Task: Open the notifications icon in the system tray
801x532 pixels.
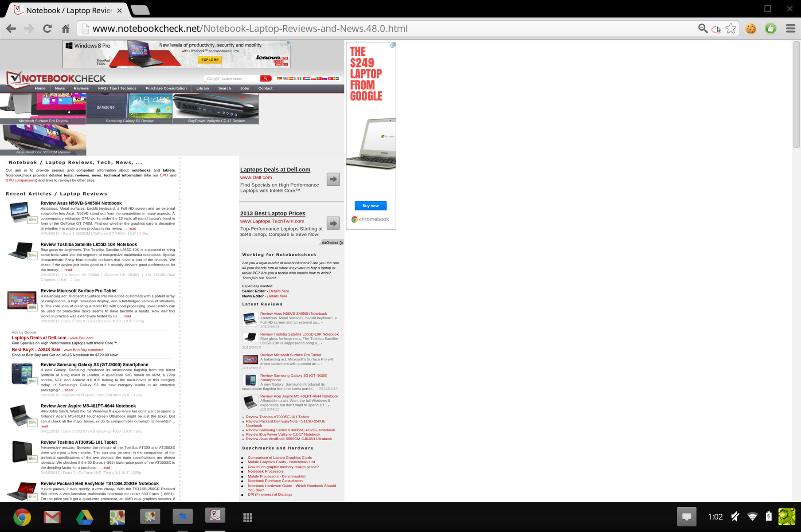Action: pyautogui.click(x=687, y=516)
